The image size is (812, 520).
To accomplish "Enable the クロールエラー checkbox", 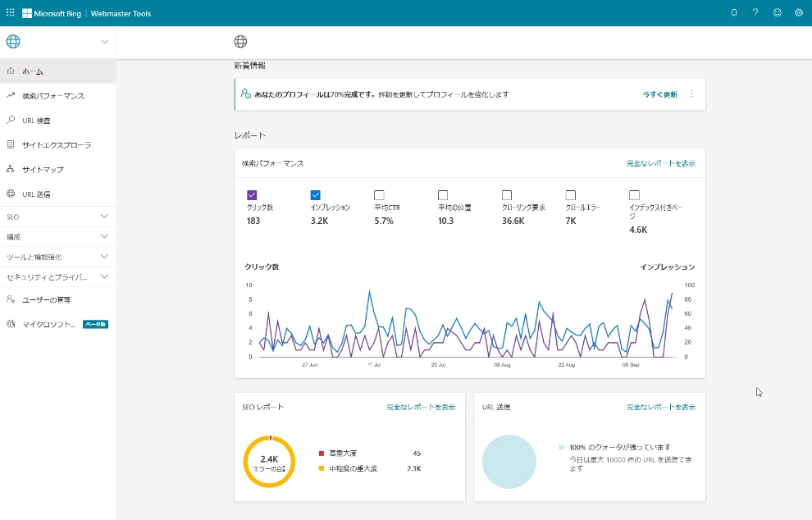I will (x=571, y=194).
